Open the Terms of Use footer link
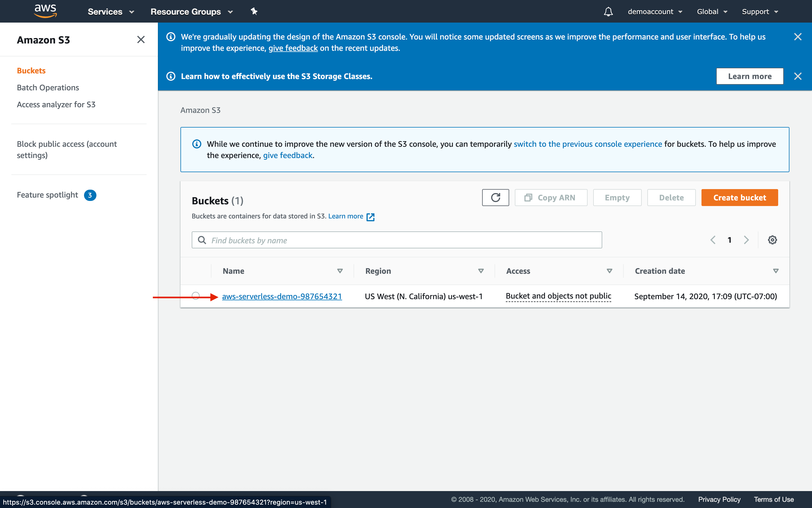This screenshot has width=812, height=508. pos(774,499)
